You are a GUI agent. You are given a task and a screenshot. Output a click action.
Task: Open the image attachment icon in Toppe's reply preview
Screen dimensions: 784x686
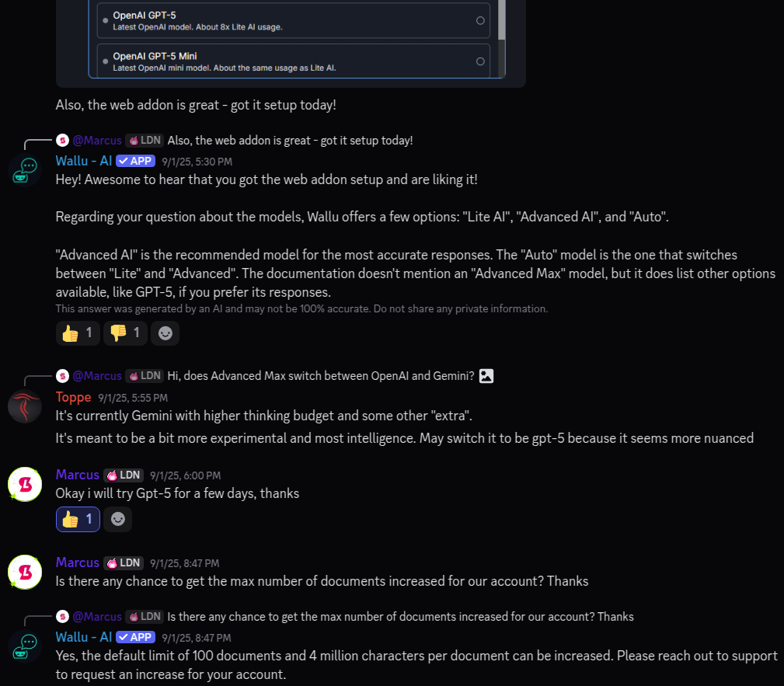(486, 376)
